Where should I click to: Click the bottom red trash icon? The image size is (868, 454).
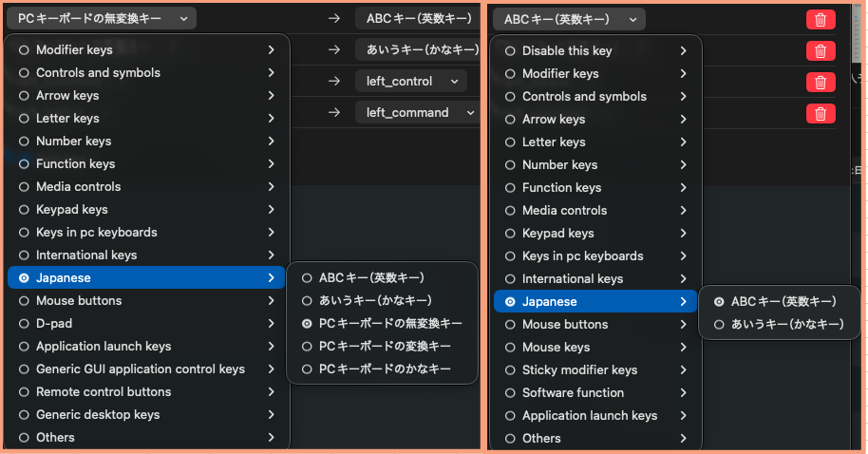point(820,114)
